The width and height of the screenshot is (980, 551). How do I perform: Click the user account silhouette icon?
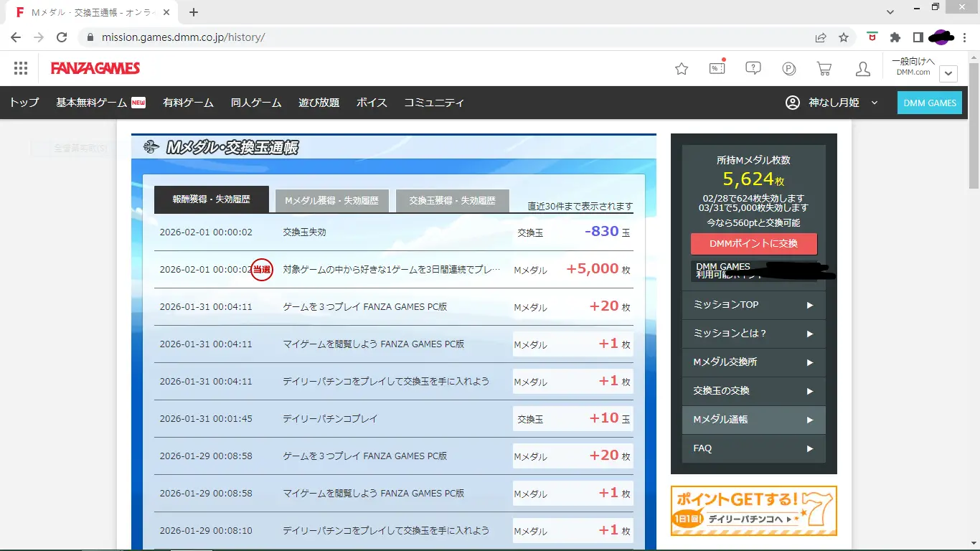click(863, 69)
